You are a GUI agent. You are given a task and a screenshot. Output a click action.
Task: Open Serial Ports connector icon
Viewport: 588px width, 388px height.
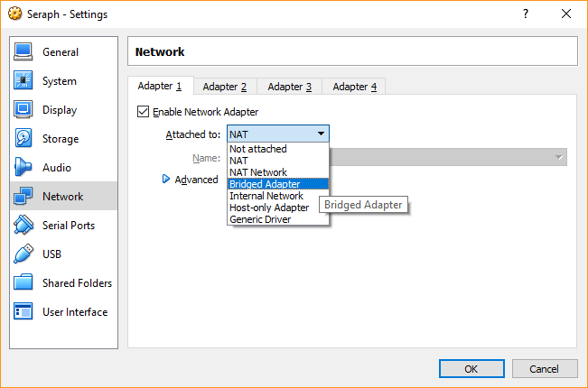click(x=23, y=226)
